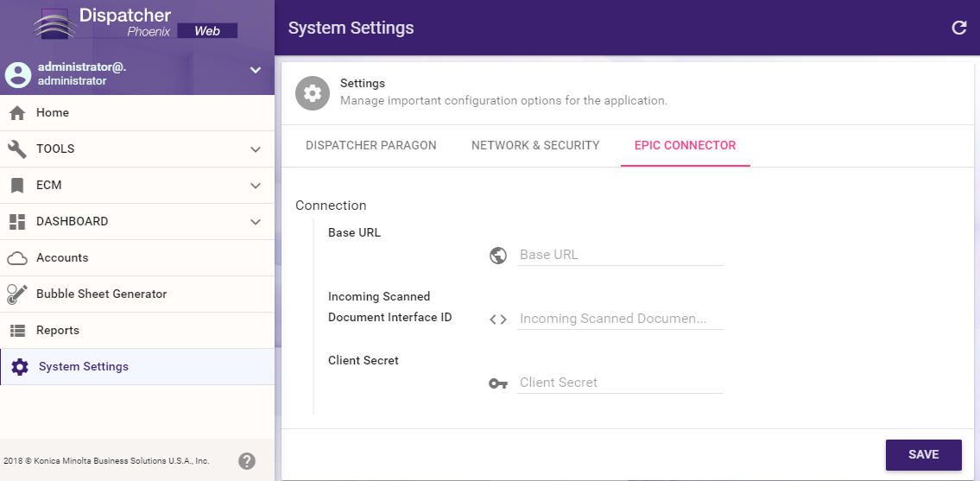Open Reports in the sidebar

137,330
